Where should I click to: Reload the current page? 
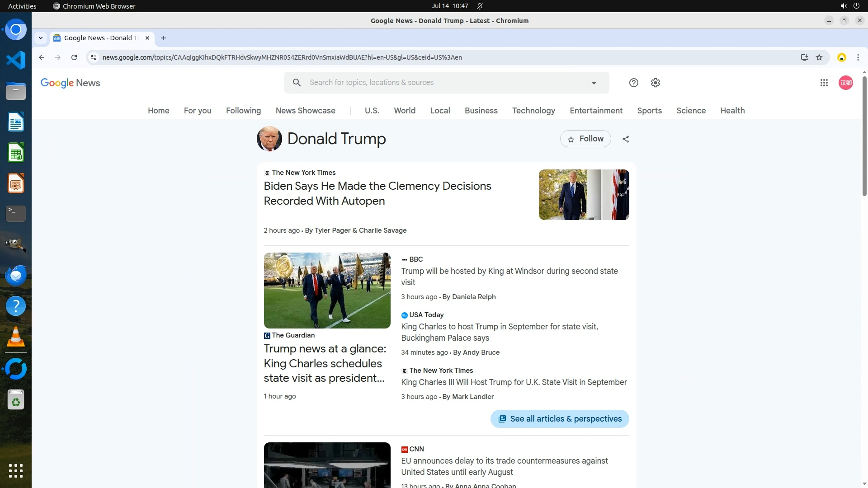74,57
